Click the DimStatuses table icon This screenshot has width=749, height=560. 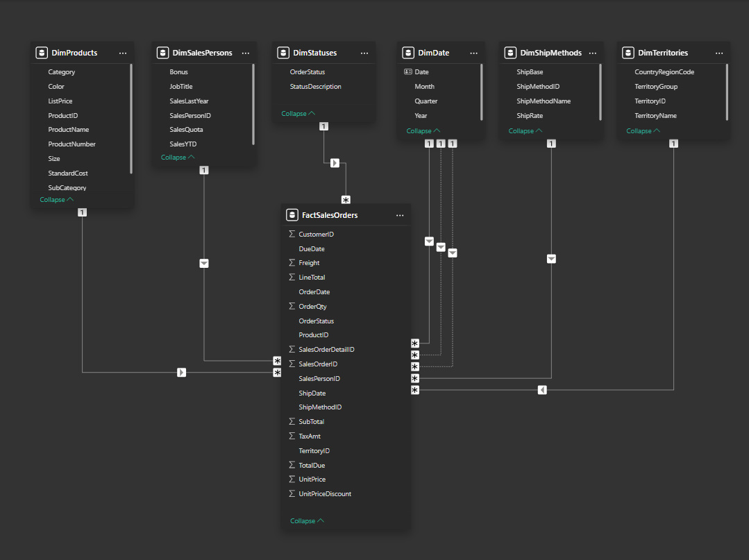[283, 53]
